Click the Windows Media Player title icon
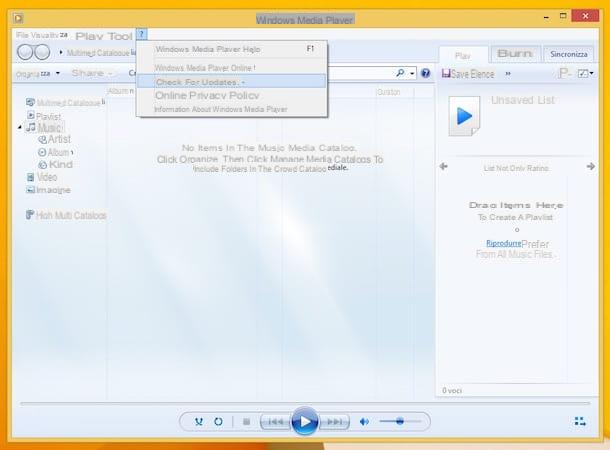Image resolution: width=610 pixels, height=450 pixels. (x=18, y=18)
